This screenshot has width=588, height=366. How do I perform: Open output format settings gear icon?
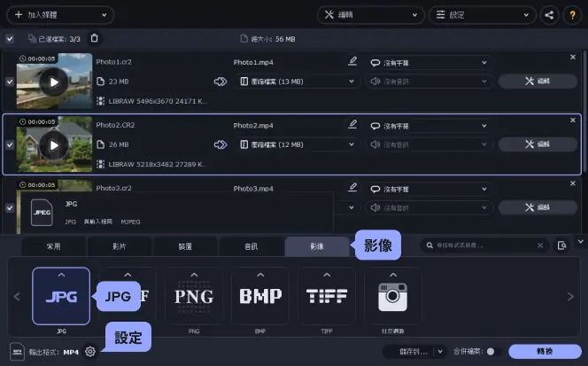tap(90, 352)
